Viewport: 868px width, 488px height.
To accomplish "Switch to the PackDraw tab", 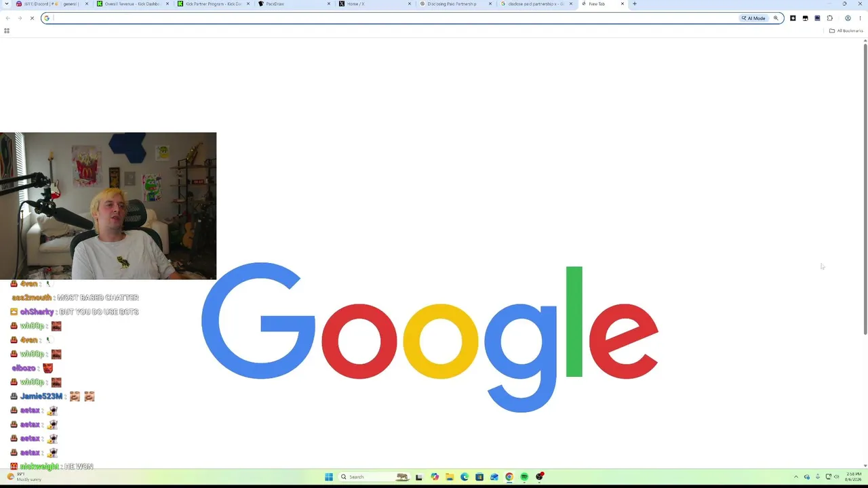I will 295,4.
